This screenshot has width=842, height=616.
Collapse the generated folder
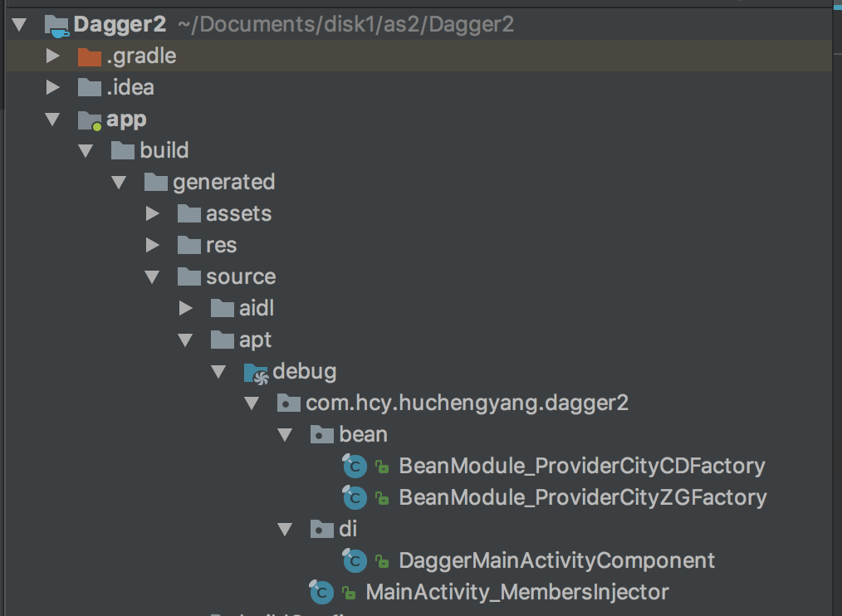pyautogui.click(x=120, y=183)
